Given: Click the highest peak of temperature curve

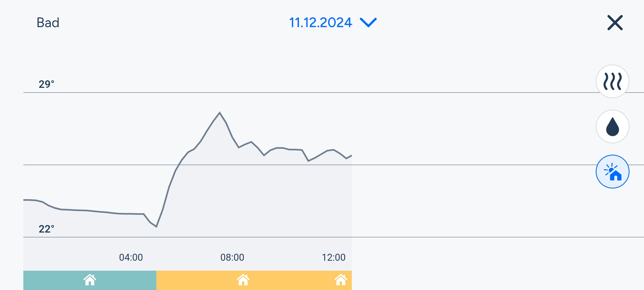Looking at the screenshot, I should point(219,113).
